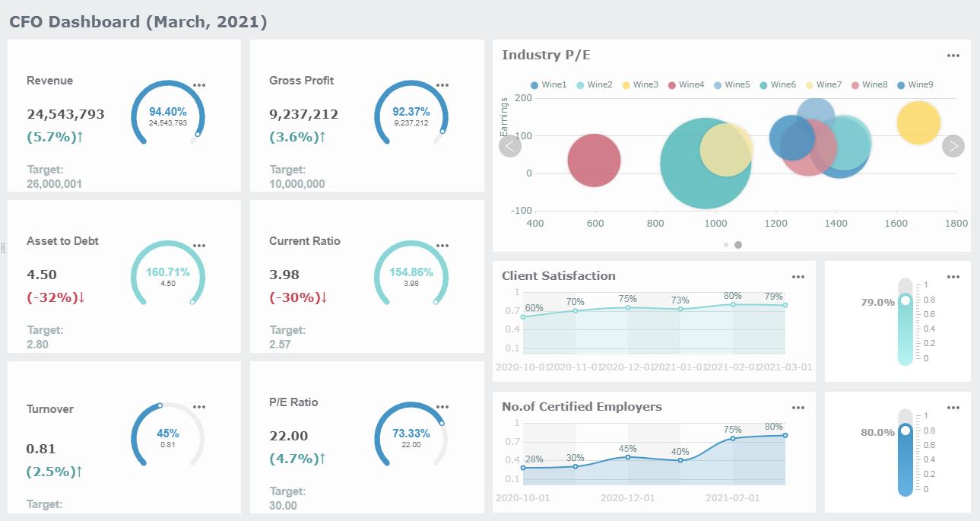Image resolution: width=980 pixels, height=521 pixels.
Task: Click the Client Satisfaction ellipsis menu
Action: coord(798,277)
